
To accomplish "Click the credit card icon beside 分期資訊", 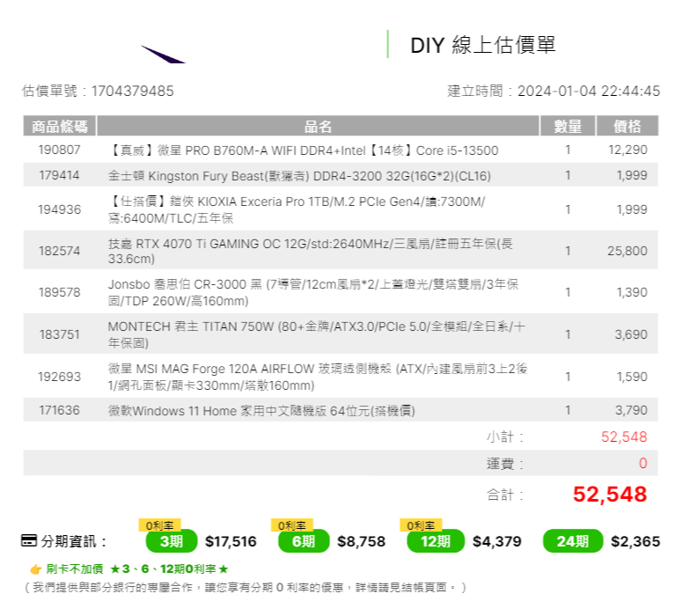I will coord(29,540).
